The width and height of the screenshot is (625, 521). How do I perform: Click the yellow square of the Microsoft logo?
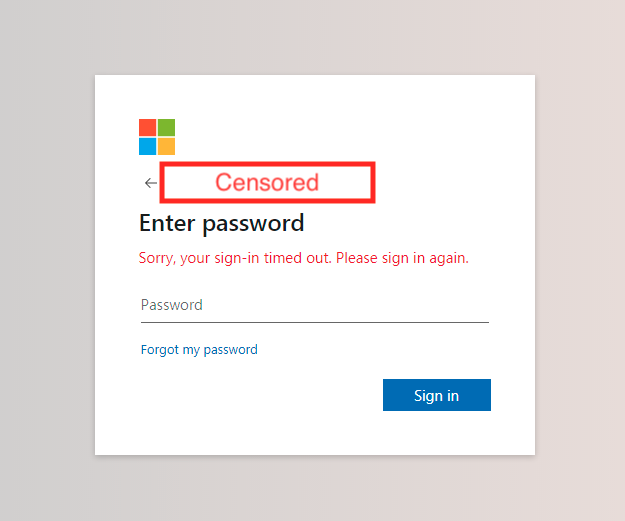166,146
